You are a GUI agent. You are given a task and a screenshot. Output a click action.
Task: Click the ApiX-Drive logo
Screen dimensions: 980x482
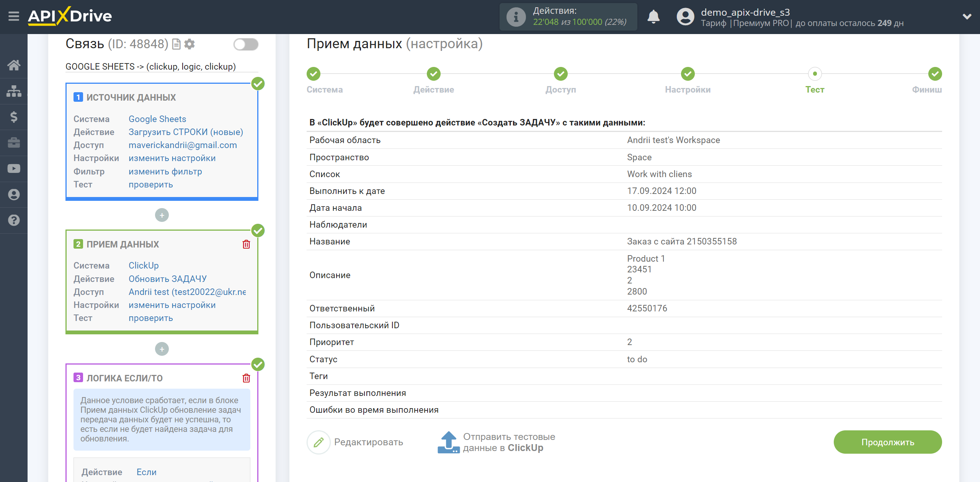tap(70, 16)
